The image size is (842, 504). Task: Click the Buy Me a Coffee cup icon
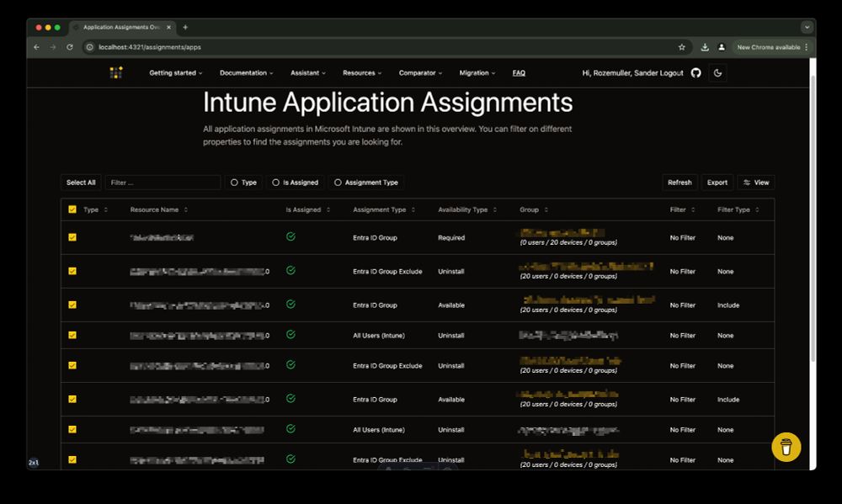[786, 447]
